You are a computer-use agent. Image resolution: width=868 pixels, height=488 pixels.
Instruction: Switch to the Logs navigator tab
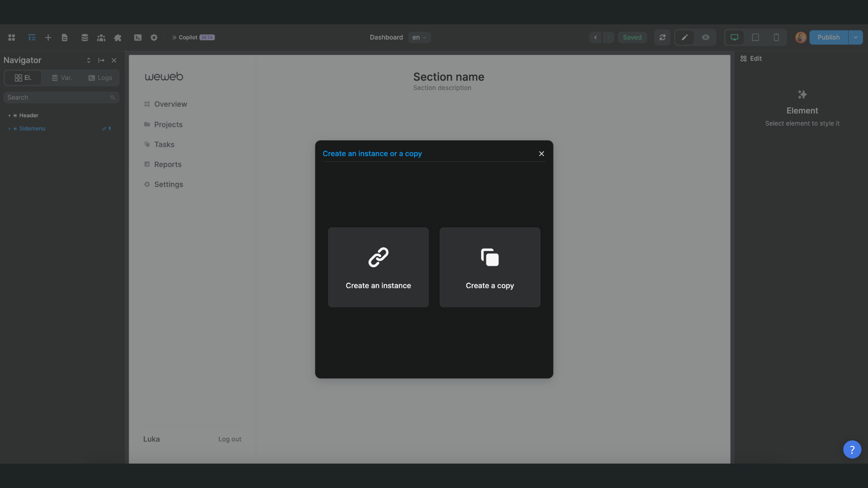[x=100, y=78]
